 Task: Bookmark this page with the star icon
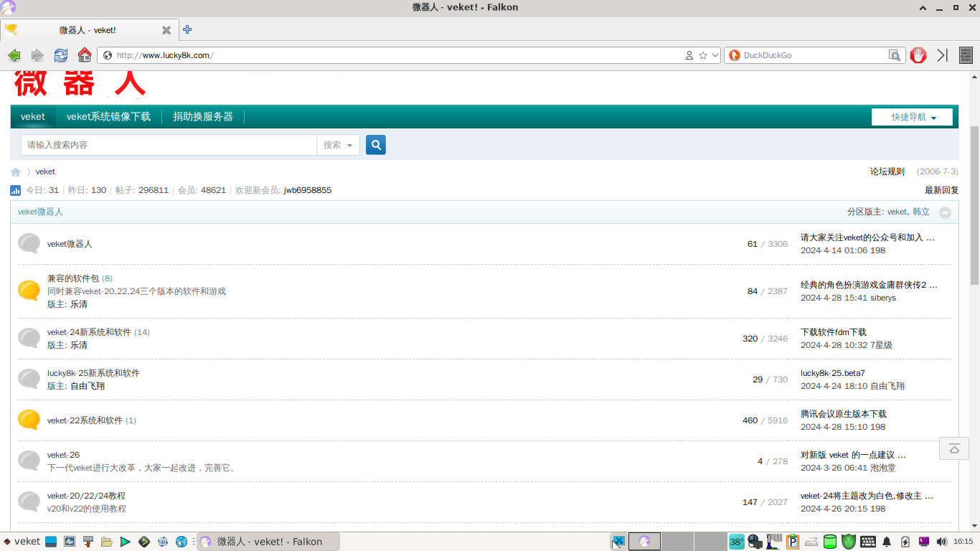click(x=703, y=55)
